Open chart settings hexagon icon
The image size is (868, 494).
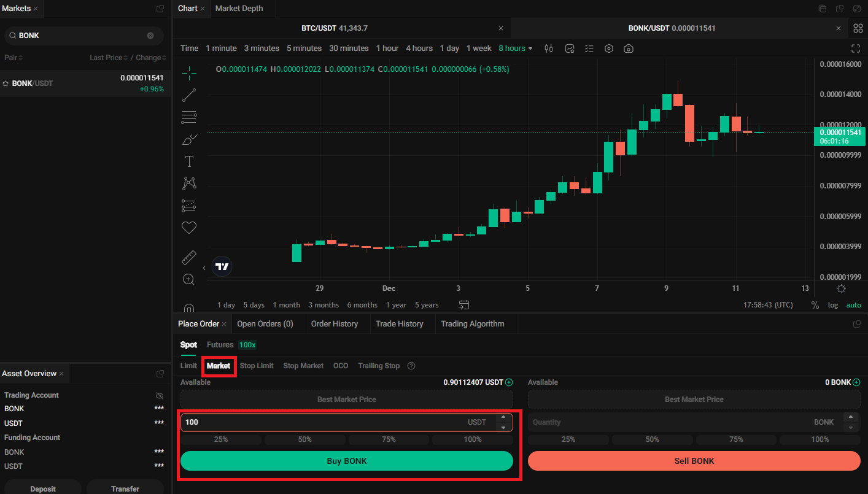tap(609, 48)
